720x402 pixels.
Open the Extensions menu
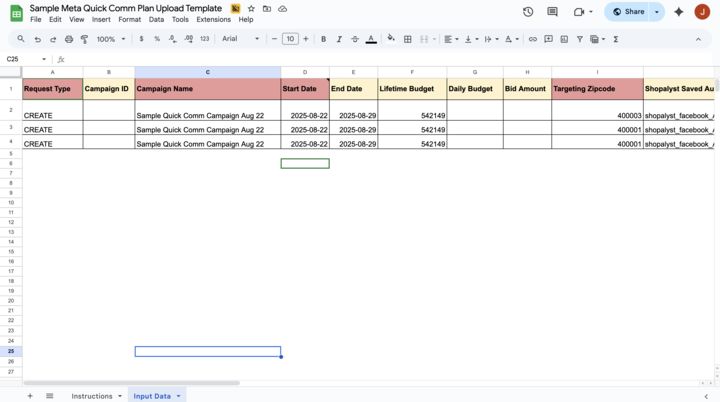coord(214,19)
